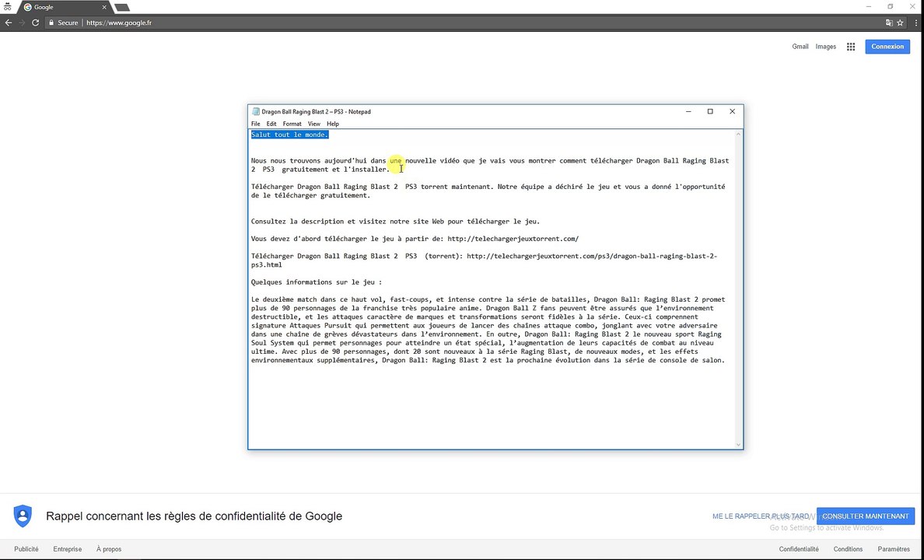Click ME LE RAPPELER PLUS TARD

(x=760, y=516)
